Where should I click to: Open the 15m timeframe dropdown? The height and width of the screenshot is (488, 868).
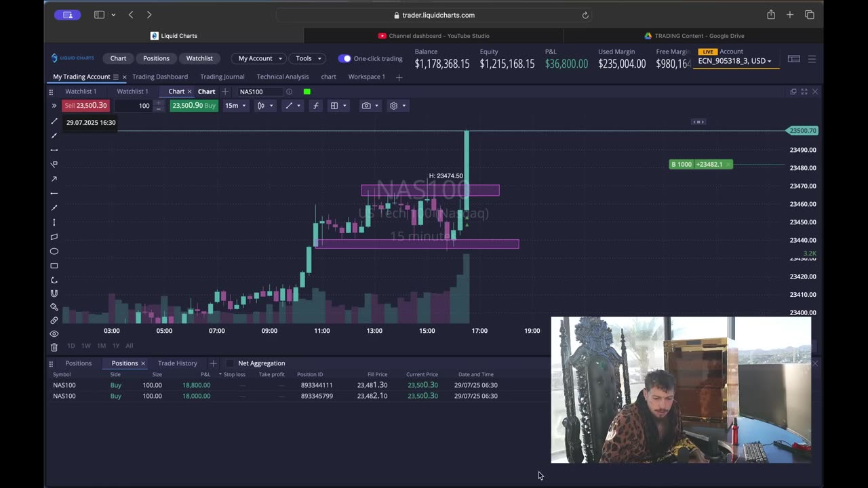[x=235, y=106]
